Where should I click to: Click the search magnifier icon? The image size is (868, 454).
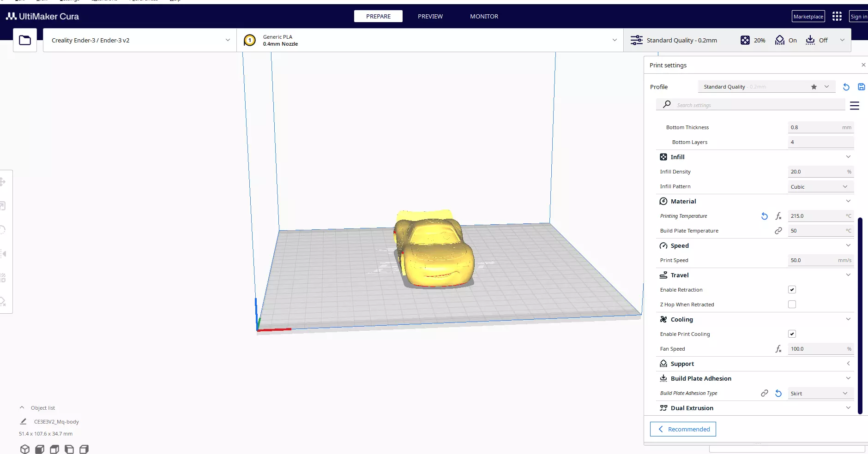(x=667, y=104)
